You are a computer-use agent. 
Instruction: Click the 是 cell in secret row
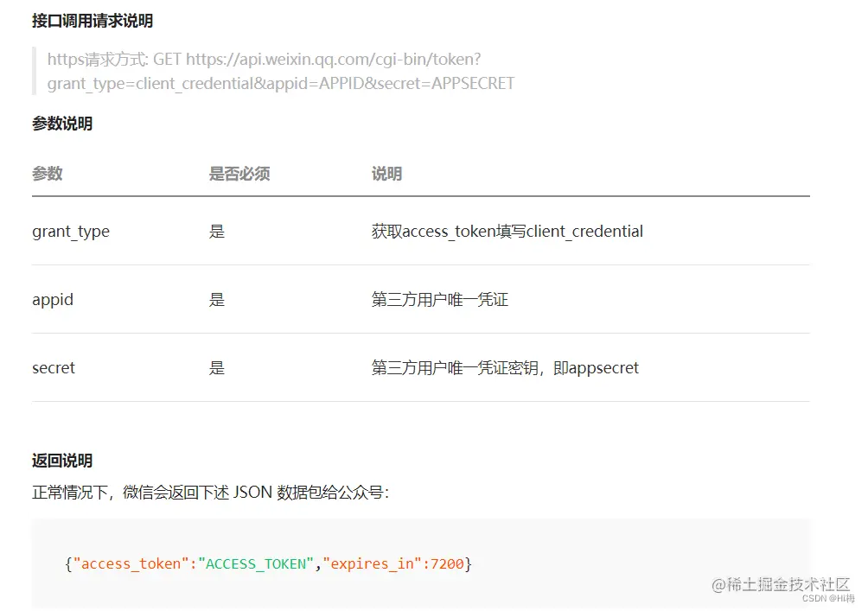(217, 368)
